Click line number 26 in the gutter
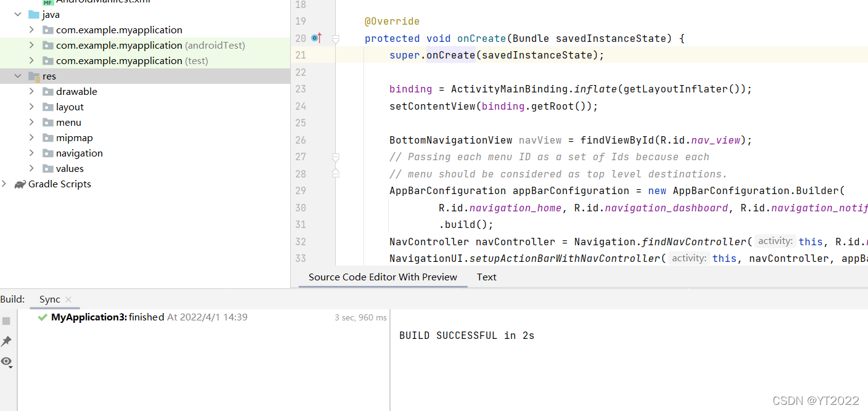The height and width of the screenshot is (411, 868). (x=301, y=140)
